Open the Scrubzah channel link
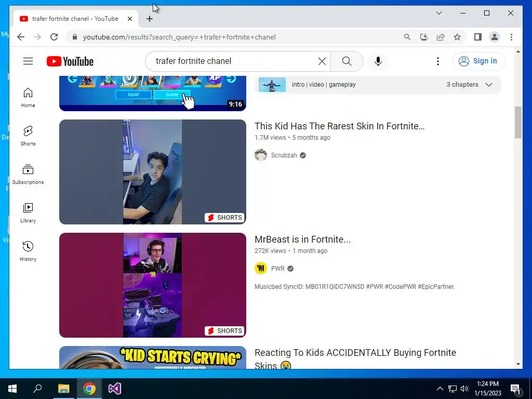The width and height of the screenshot is (532, 399). coord(284,155)
